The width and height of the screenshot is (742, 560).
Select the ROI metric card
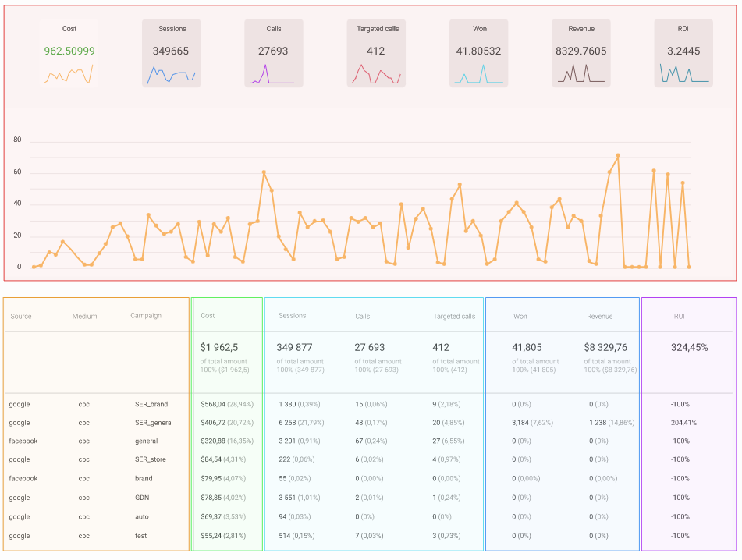(683, 53)
